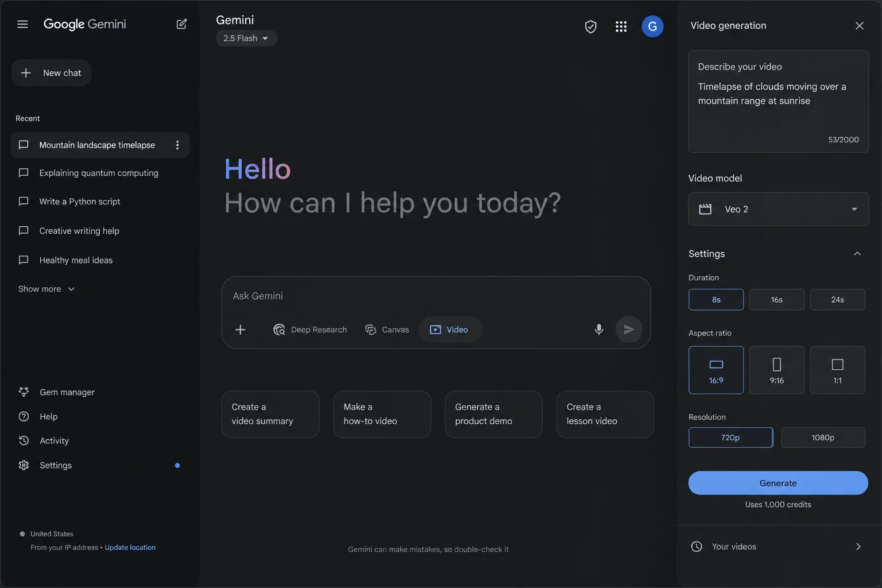882x588 pixels.
Task: Click the Settings label in the sidebar
Action: point(56,465)
